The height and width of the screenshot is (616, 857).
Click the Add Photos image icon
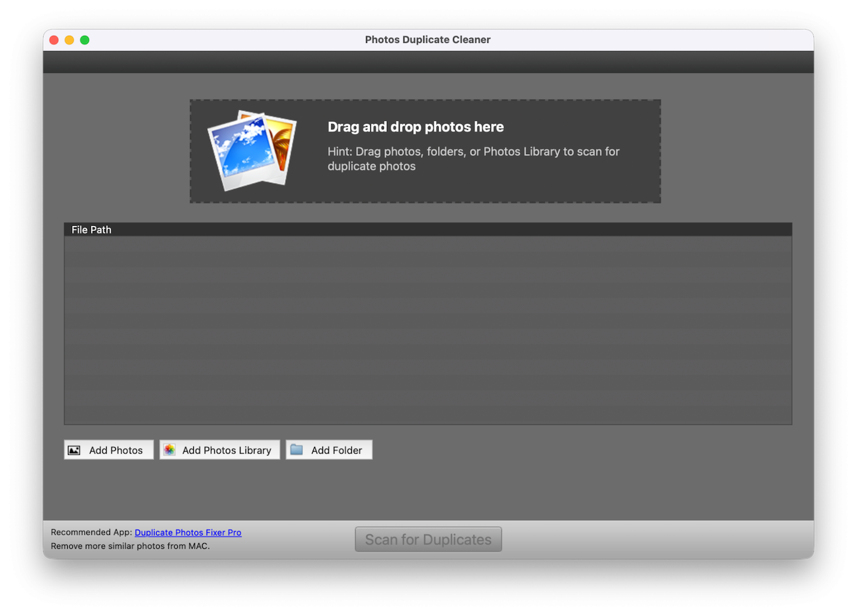(x=75, y=450)
